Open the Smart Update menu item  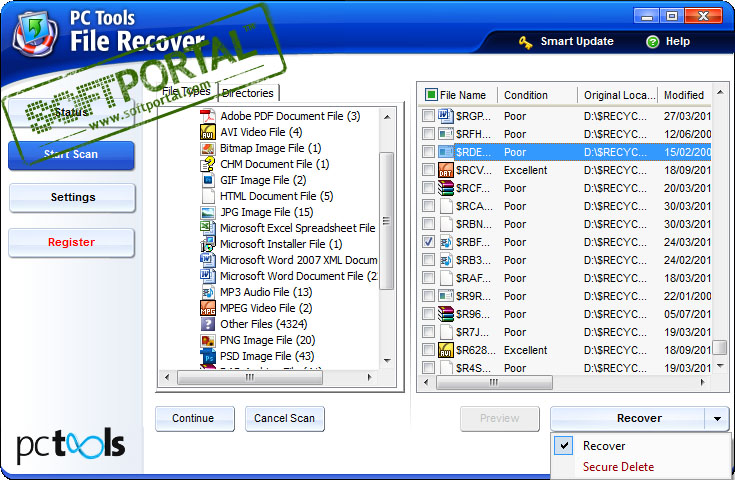566,42
